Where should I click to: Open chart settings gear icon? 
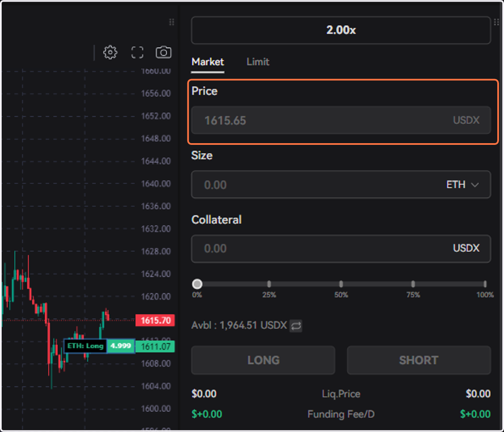click(110, 52)
